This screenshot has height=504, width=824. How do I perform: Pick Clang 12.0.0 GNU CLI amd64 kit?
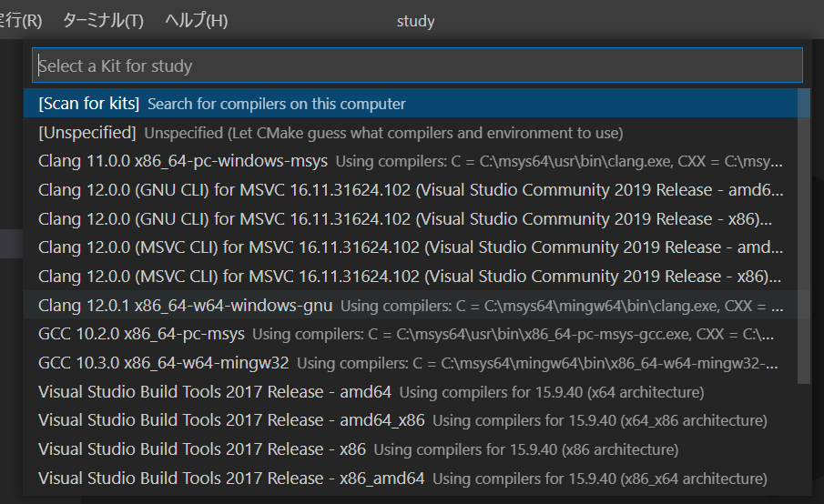pyautogui.click(x=411, y=190)
